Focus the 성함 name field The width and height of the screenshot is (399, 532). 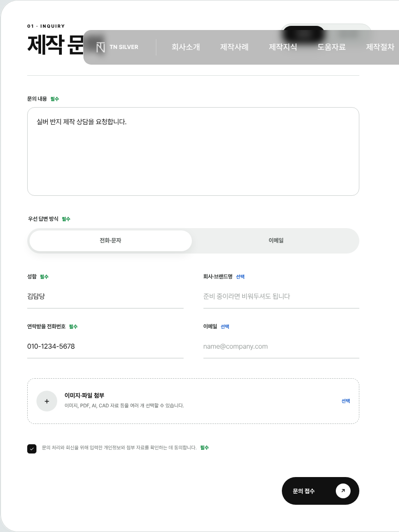pos(105,296)
